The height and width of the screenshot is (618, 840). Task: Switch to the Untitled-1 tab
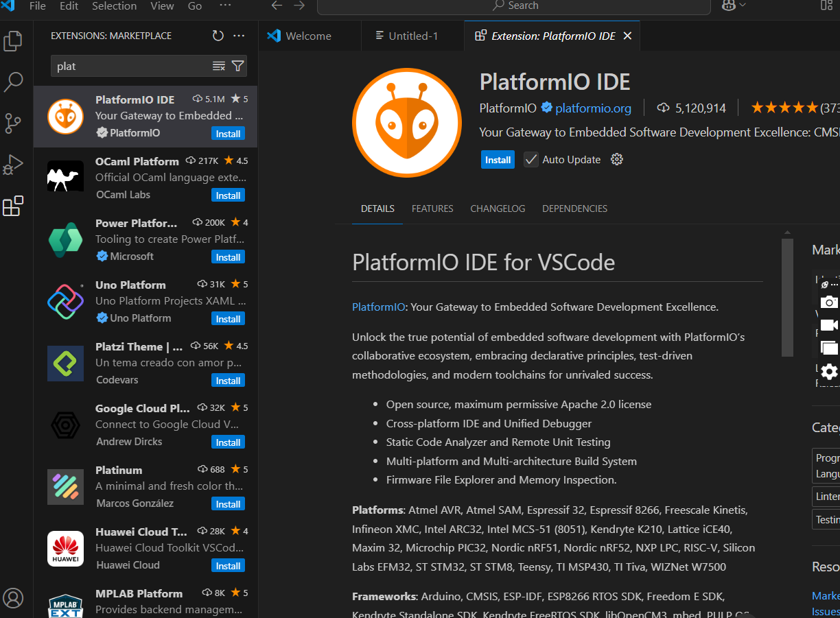click(412, 36)
